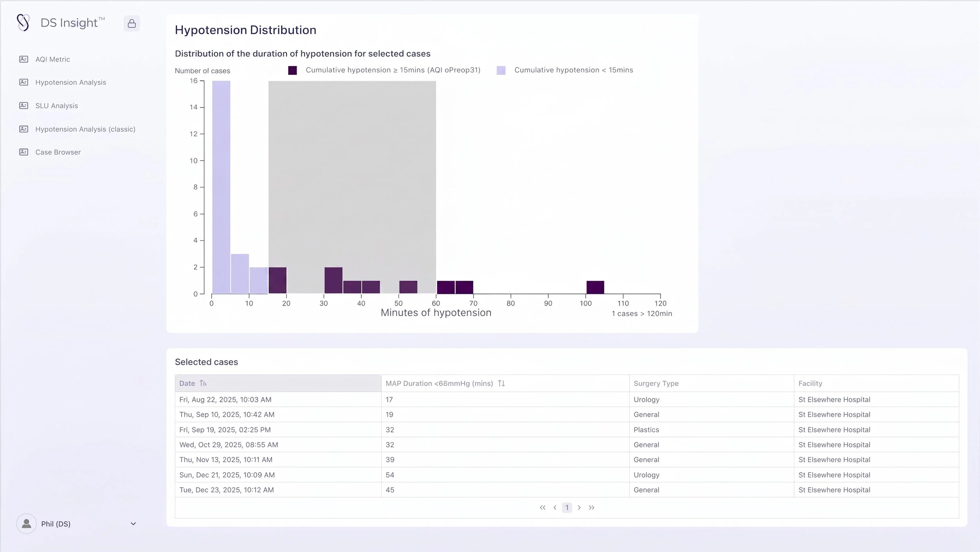The width and height of the screenshot is (980, 552).
Task: Click the dark bar at 15-20 minutes
Action: [x=278, y=281]
